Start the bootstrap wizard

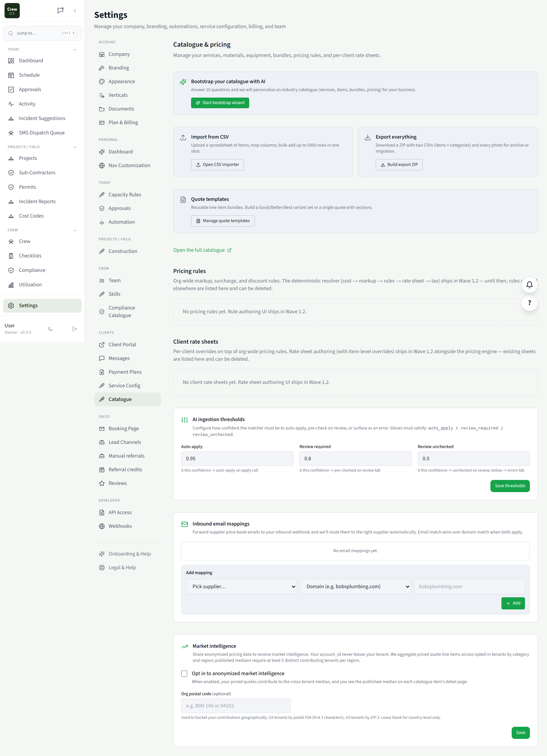pos(220,103)
